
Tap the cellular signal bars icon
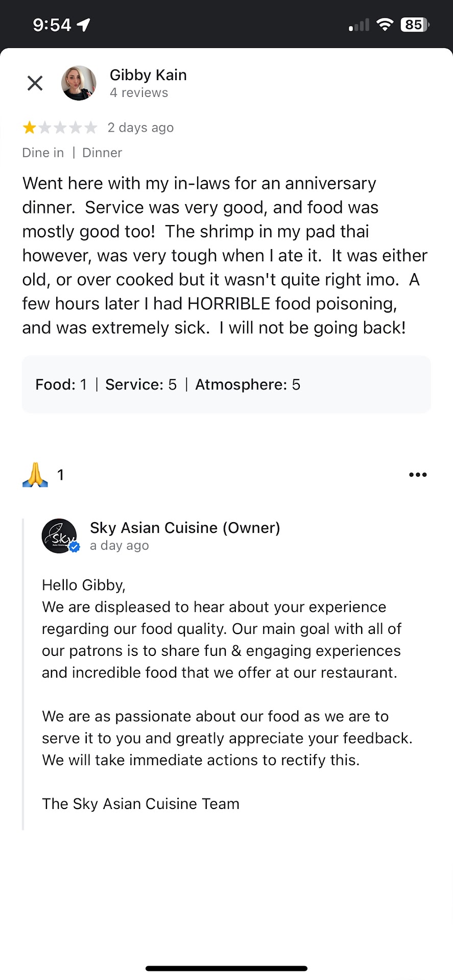coord(359,25)
